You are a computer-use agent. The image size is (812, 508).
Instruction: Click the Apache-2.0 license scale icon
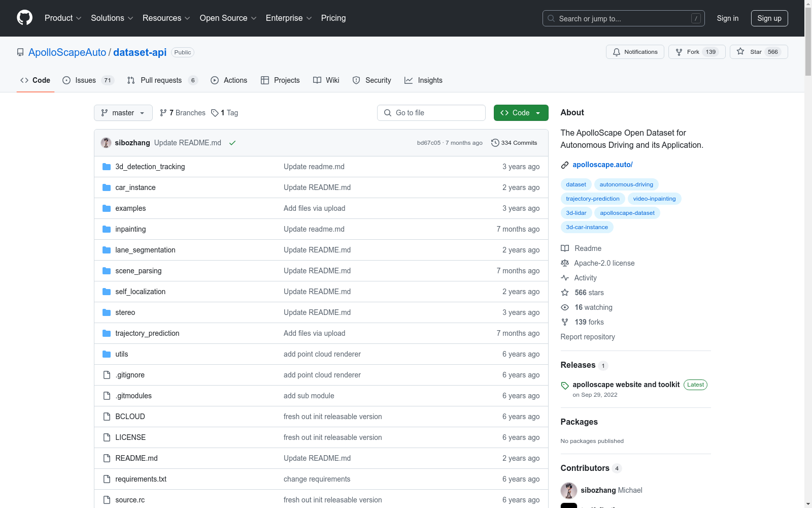[x=565, y=263]
